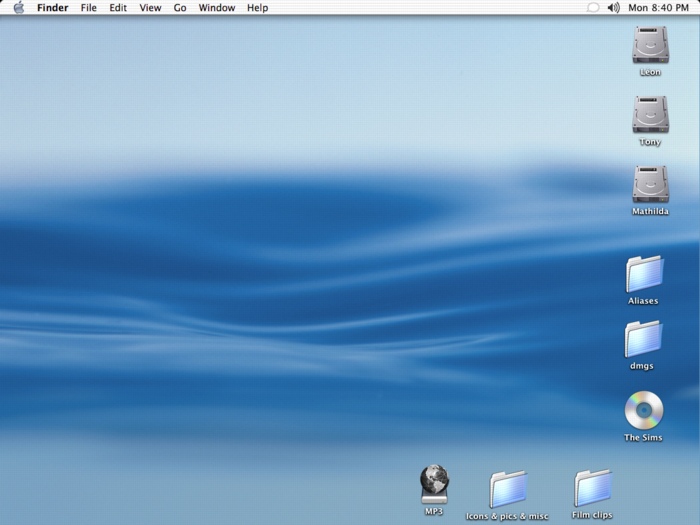Open the Film clips folder
This screenshot has height=525, width=700.
point(592,488)
